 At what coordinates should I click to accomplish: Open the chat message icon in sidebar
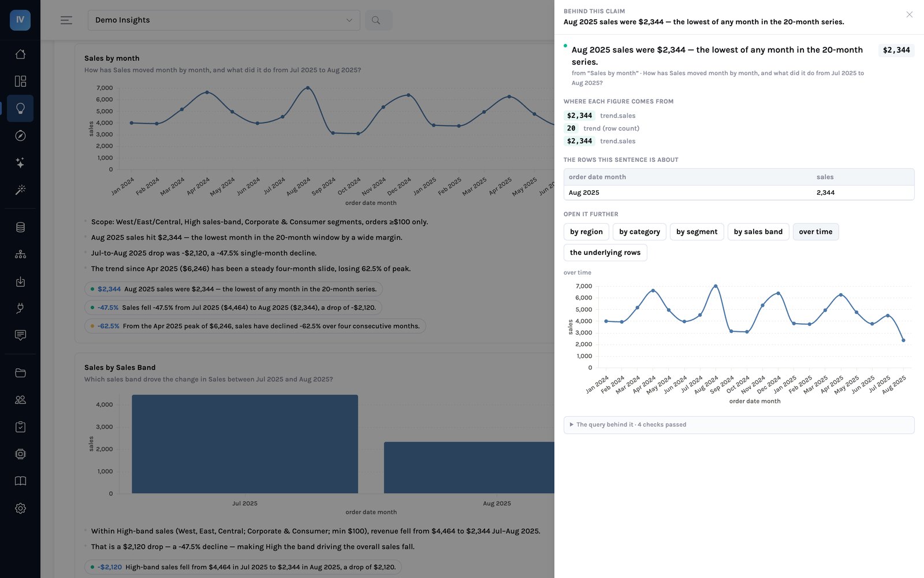click(x=20, y=335)
